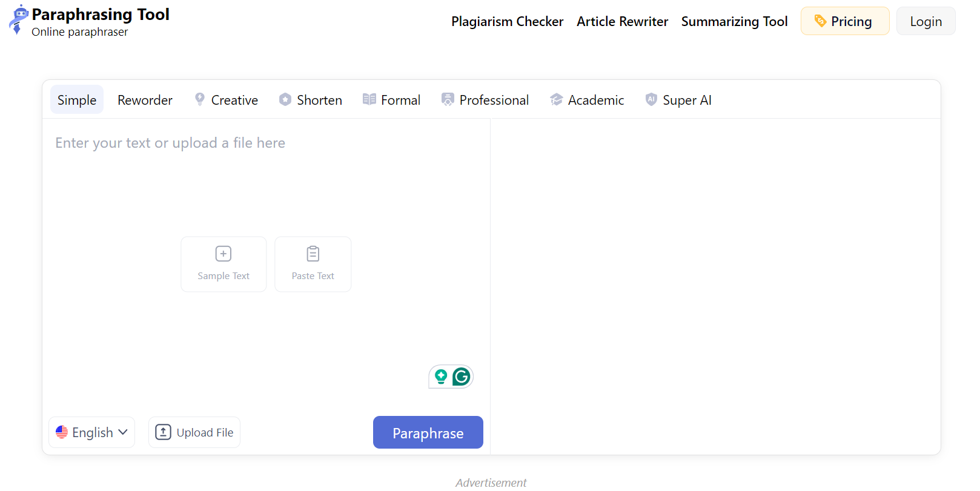Click the Upload File arrow icon

click(163, 432)
